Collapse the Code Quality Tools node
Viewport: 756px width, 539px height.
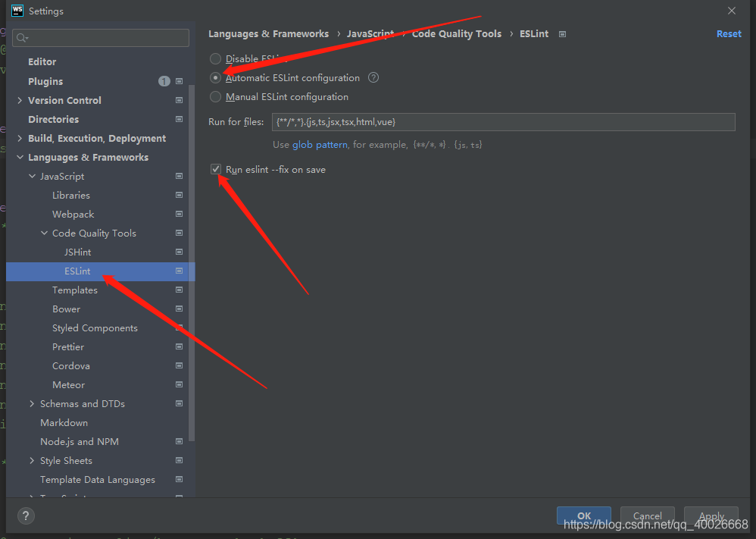(44, 233)
